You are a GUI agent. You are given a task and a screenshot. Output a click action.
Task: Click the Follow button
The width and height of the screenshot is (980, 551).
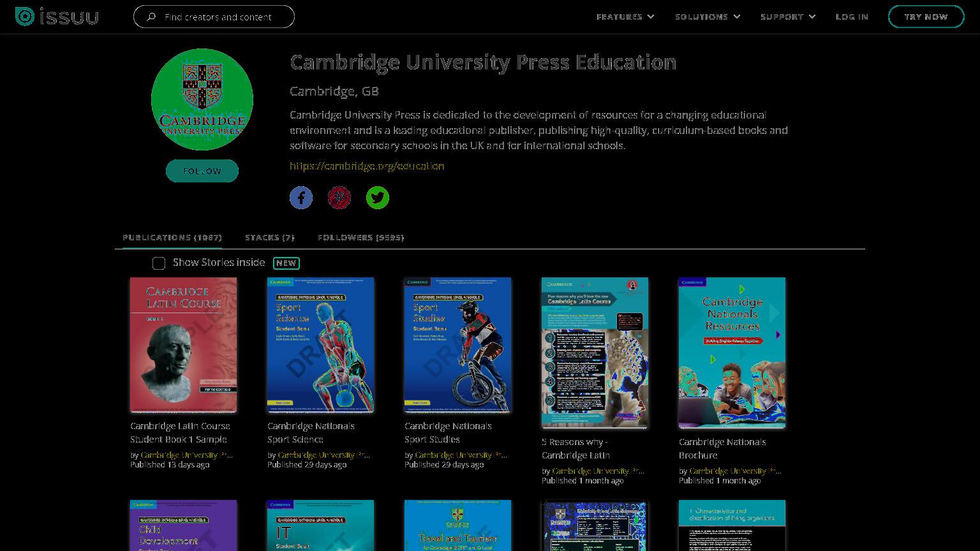[x=202, y=171]
